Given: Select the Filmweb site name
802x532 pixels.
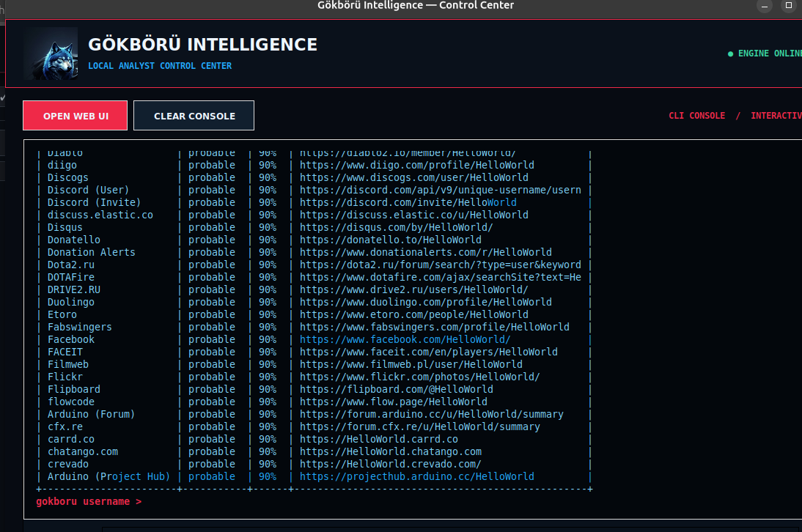Looking at the screenshot, I should point(68,364).
